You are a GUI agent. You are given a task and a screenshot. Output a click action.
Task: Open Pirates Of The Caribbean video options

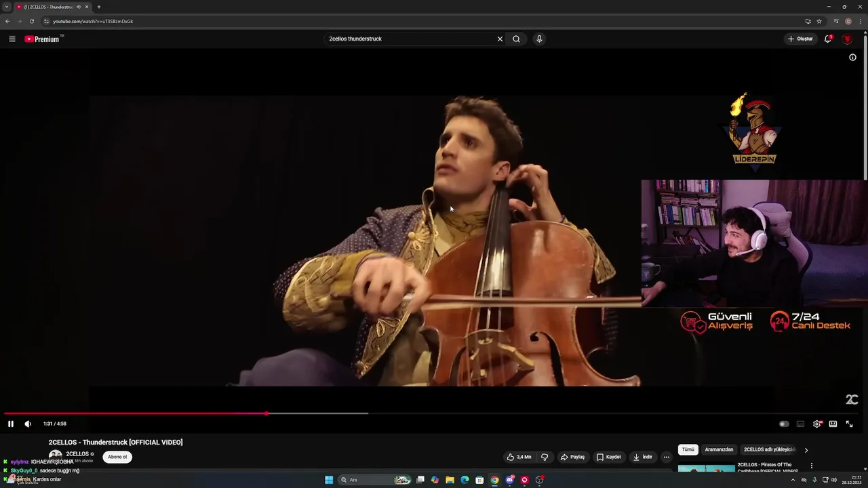[x=811, y=466]
